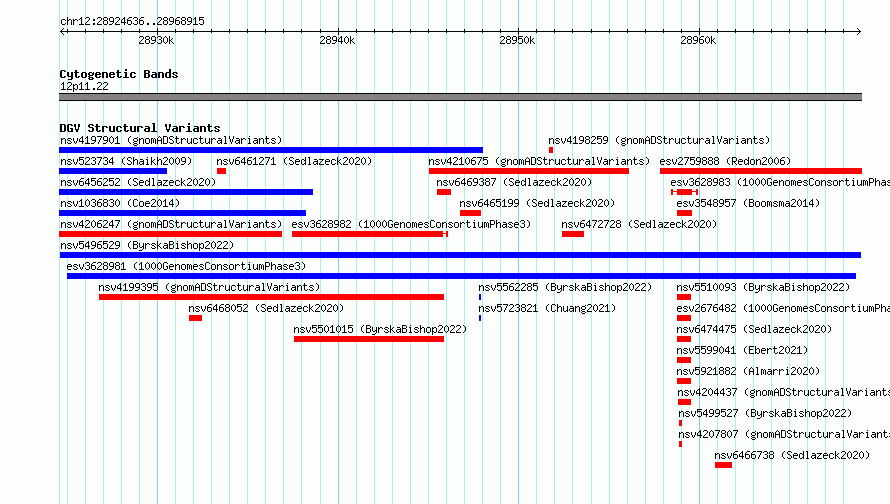The height and width of the screenshot is (504, 890).
Task: Select nsv4204437 gnomAD variant label
Action: [x=784, y=392]
